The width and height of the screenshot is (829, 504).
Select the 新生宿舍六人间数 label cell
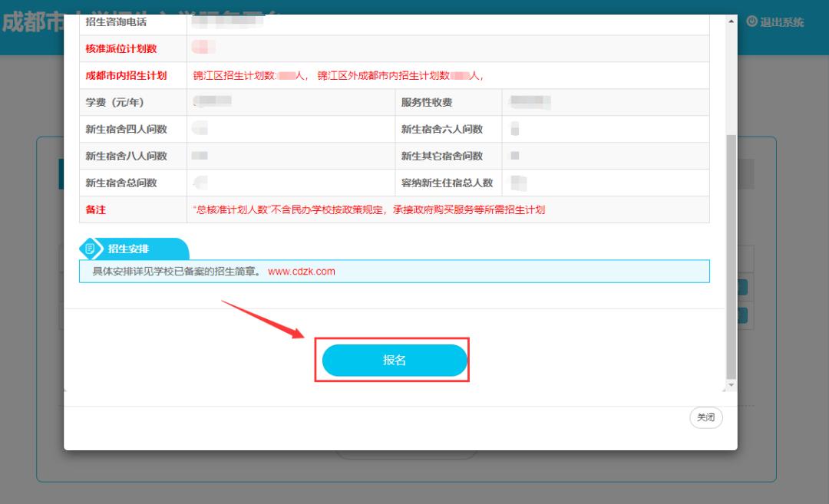pos(442,130)
